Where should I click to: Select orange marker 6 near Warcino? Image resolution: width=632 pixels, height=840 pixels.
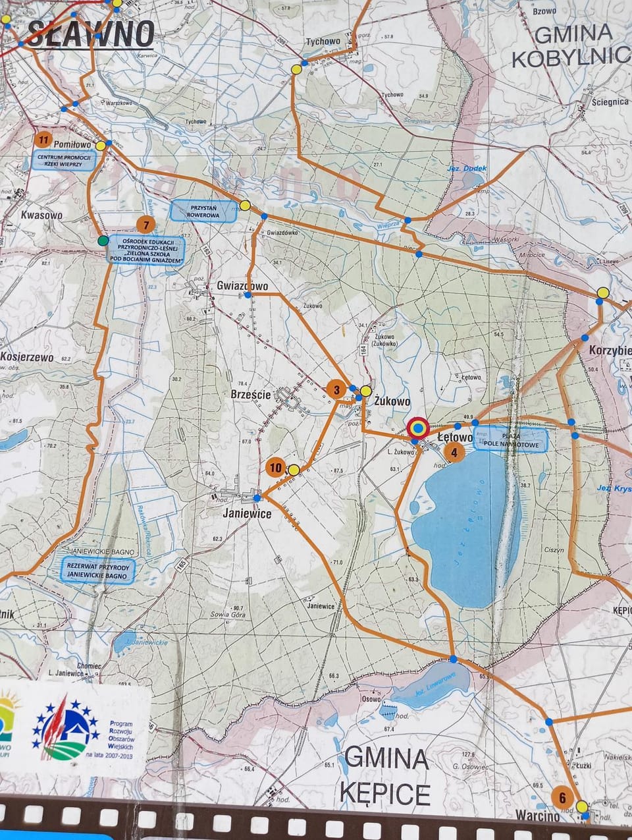point(562,797)
